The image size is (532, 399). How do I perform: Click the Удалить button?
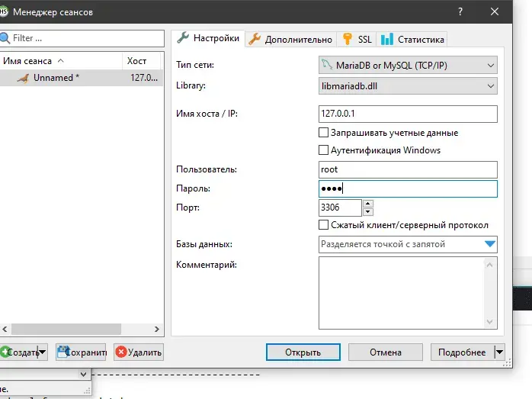click(x=139, y=352)
